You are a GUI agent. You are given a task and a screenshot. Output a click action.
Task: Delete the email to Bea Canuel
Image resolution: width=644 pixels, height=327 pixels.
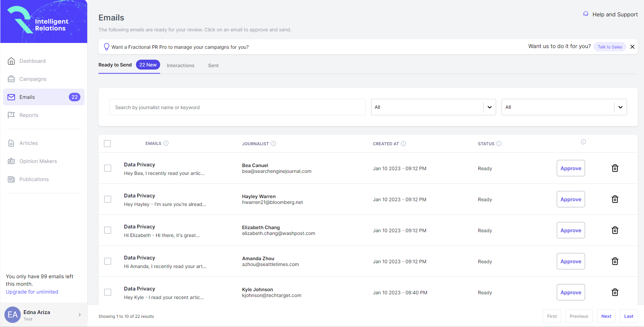[615, 168]
